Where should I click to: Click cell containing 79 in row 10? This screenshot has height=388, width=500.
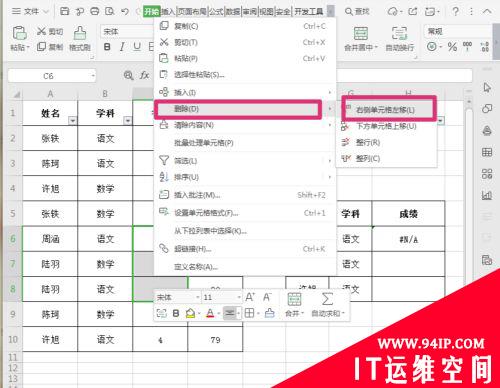click(x=215, y=339)
